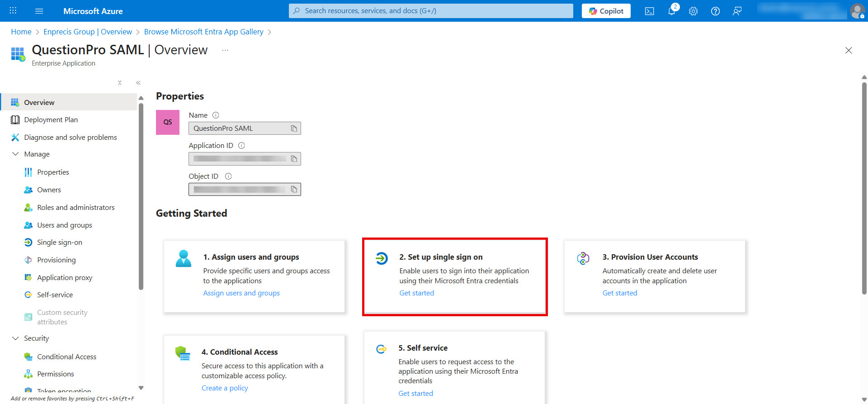Clear the sidebar search with X

click(120, 83)
